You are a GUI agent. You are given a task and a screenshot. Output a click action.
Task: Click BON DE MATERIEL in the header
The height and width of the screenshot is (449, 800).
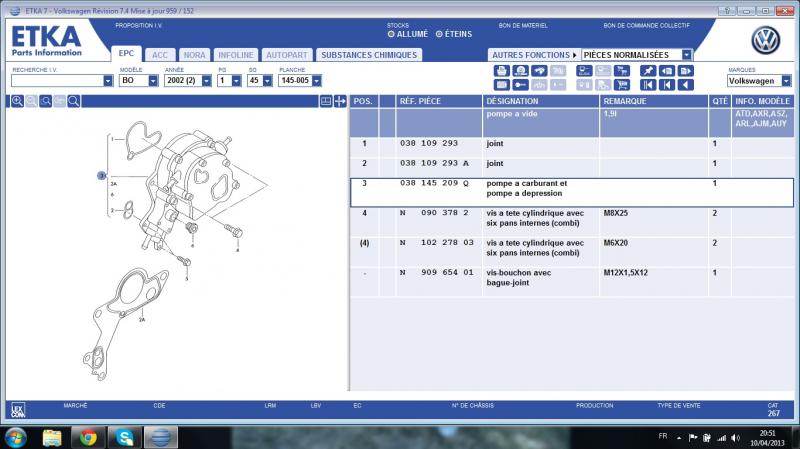523,25
